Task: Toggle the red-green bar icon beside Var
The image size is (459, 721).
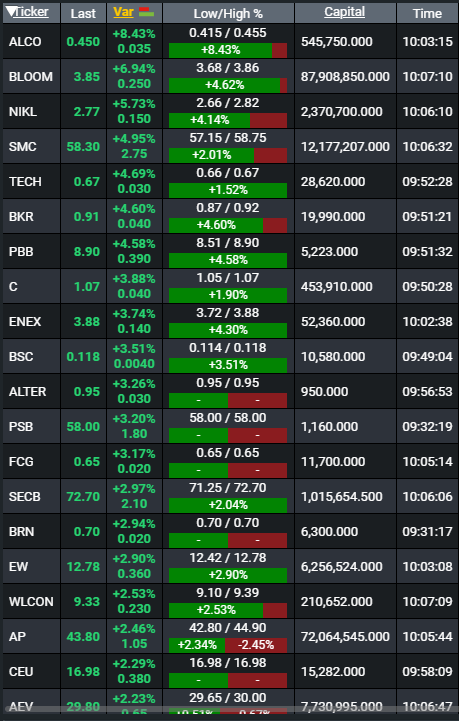Action: tap(147, 12)
